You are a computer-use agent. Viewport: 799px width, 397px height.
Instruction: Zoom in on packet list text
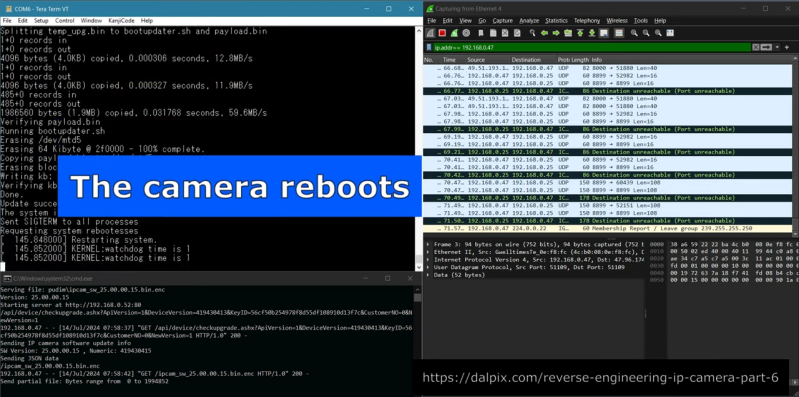click(634, 33)
